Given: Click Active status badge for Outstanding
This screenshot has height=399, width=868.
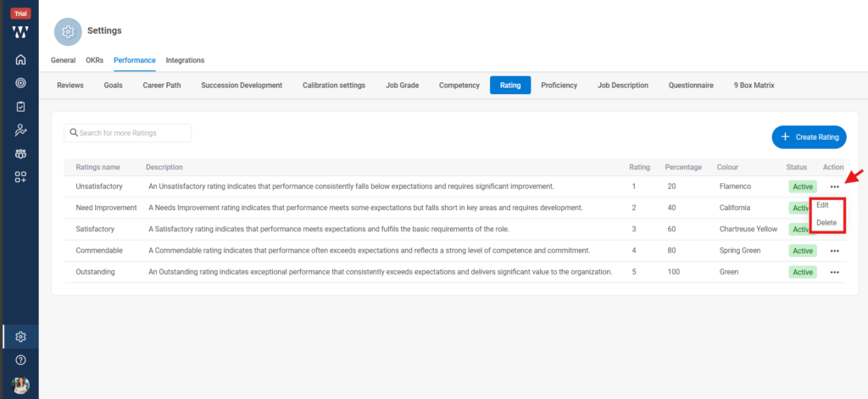Looking at the screenshot, I should 802,272.
